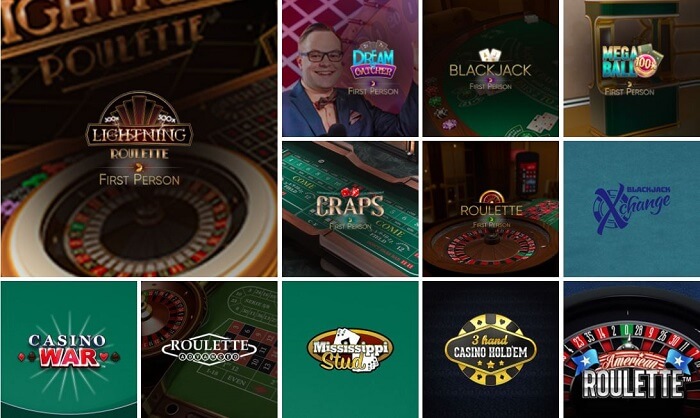The image size is (700, 418).
Task: Open the Lightning Roulette First Person game
Action: tap(139, 138)
